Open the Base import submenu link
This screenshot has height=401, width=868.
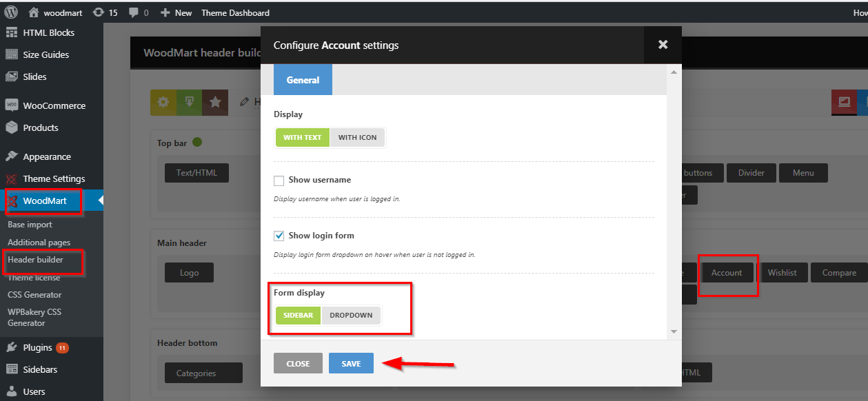(x=30, y=225)
